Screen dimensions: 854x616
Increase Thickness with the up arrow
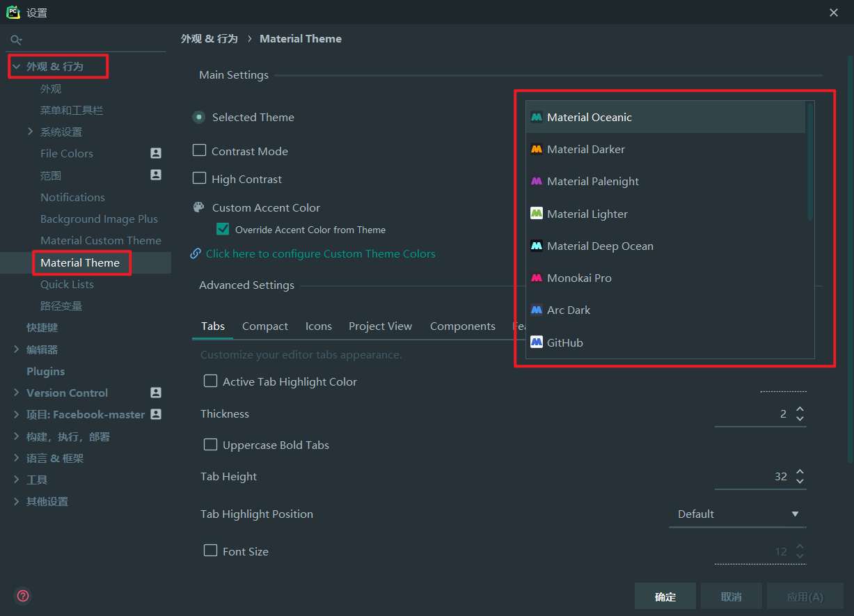coord(800,409)
